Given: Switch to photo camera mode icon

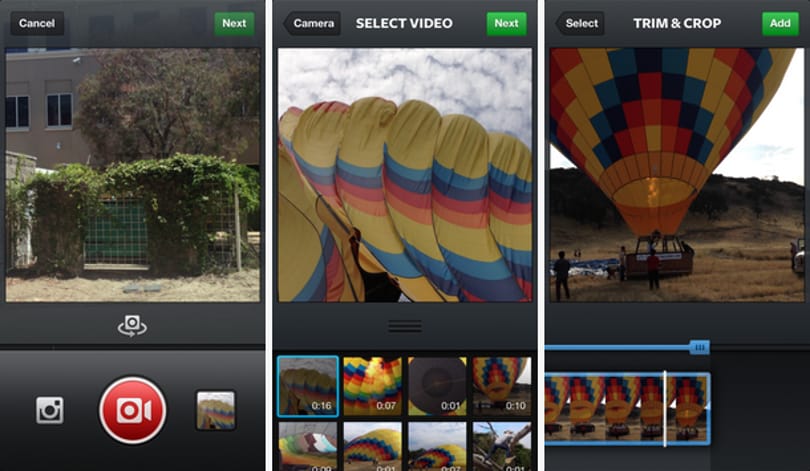Looking at the screenshot, I should (50, 411).
